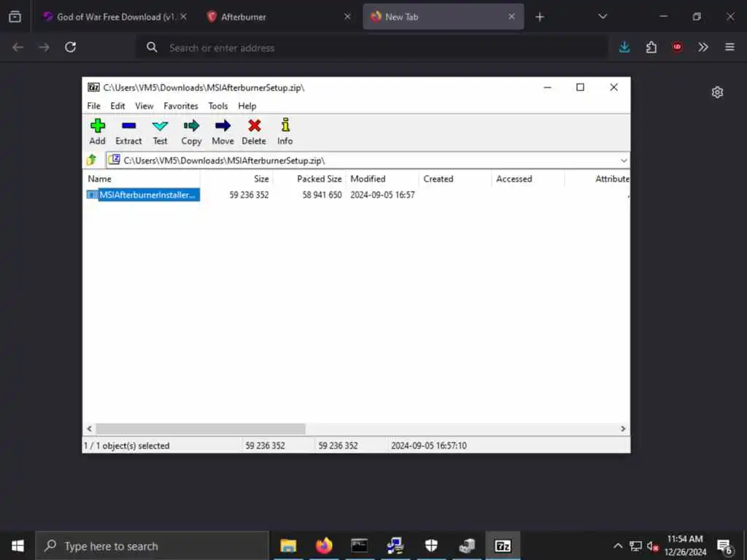Click the Windows taskbar search box
The image size is (747, 560).
[152, 545]
